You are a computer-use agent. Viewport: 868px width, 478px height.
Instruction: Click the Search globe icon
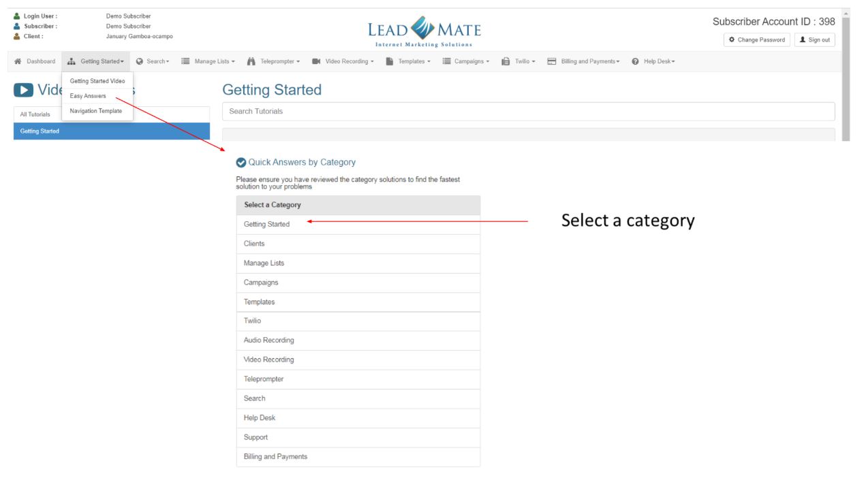coord(140,61)
